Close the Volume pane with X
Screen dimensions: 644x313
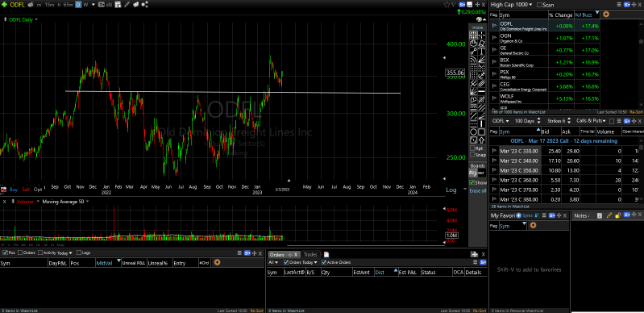4,202
